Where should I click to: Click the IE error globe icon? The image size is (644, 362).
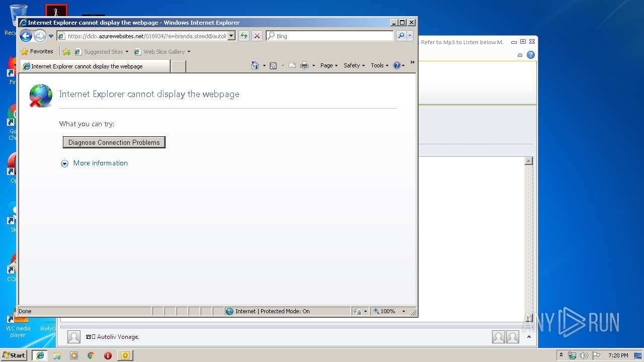click(41, 96)
